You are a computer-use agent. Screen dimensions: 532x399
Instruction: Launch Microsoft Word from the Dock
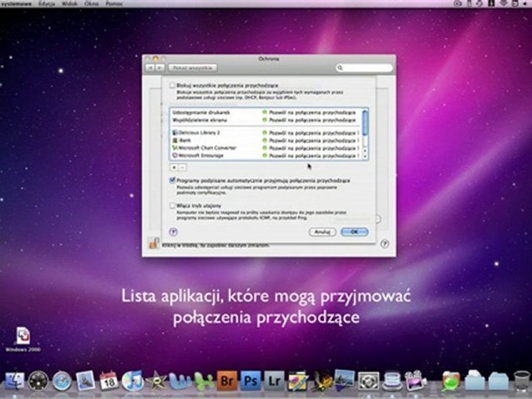pos(180,381)
